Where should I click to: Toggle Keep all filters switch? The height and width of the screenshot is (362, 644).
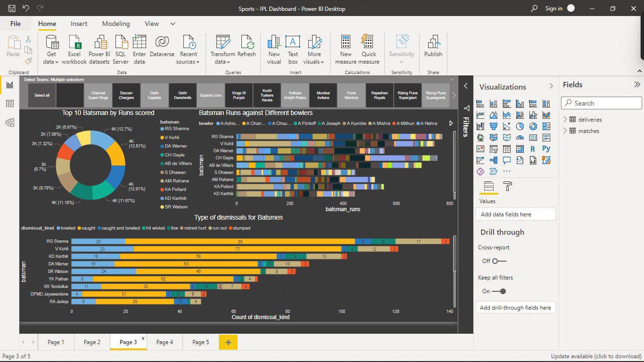[499, 291]
